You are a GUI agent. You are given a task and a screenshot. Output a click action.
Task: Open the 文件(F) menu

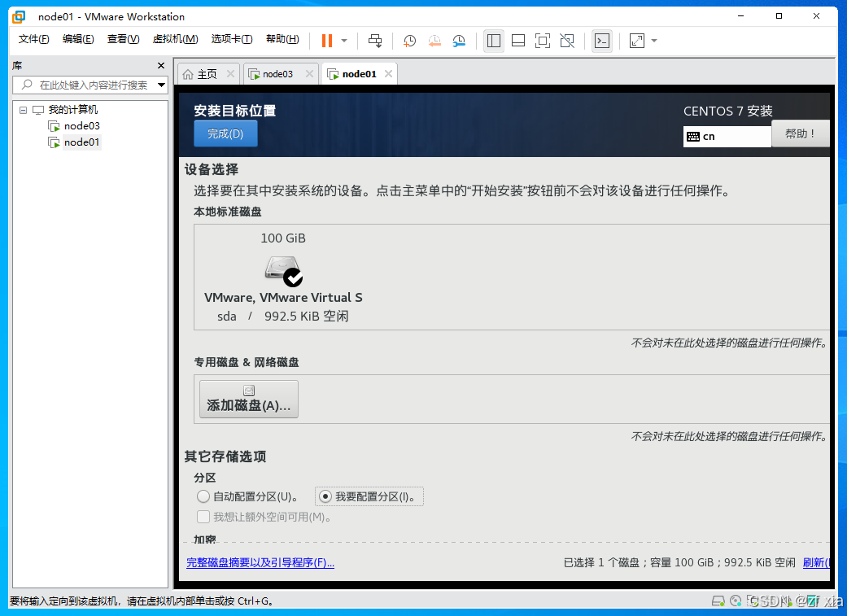33,39
